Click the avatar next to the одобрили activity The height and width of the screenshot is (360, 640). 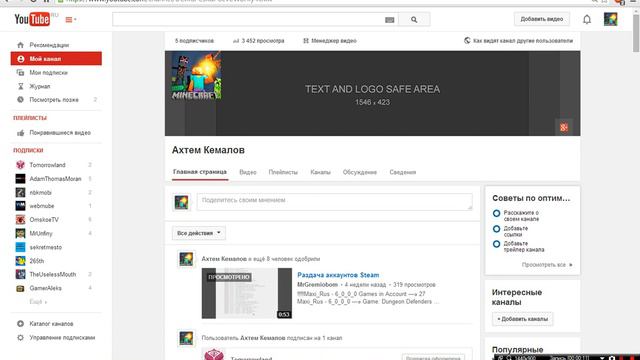[186, 259]
